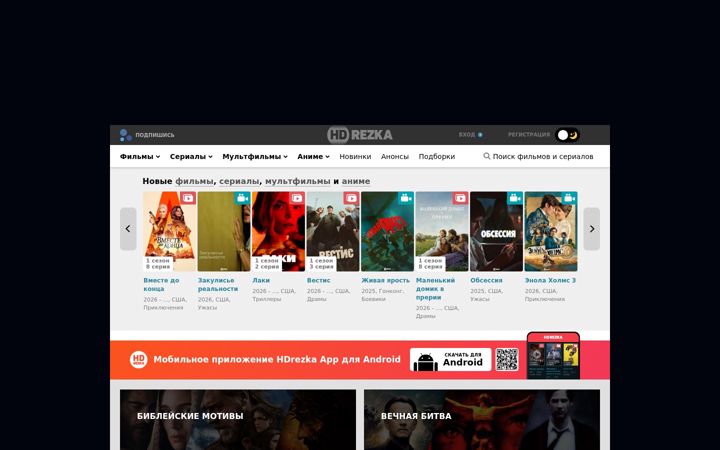Viewport: 720px width, 450px height.
Task: Expand the Сериалы dropdown menu
Action: pyautogui.click(x=191, y=157)
